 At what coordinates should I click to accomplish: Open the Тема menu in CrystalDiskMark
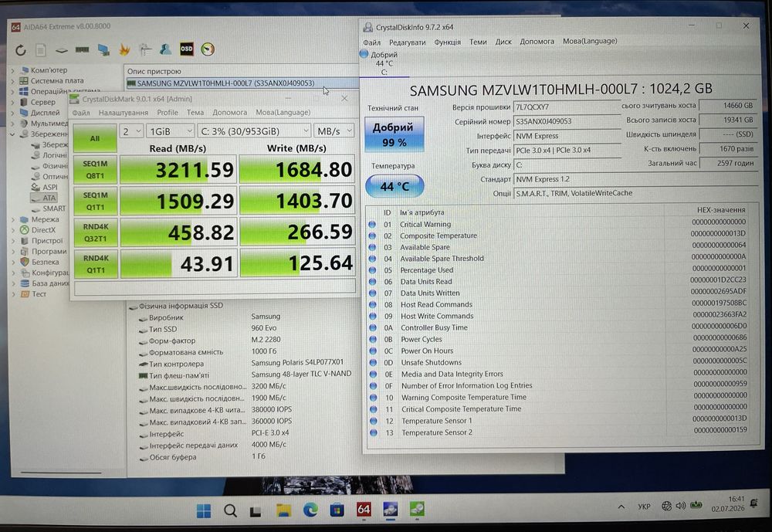(x=195, y=112)
